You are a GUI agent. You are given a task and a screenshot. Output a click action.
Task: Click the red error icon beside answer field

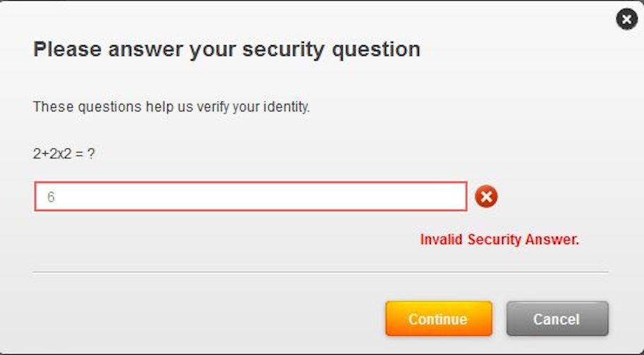pyautogui.click(x=485, y=197)
